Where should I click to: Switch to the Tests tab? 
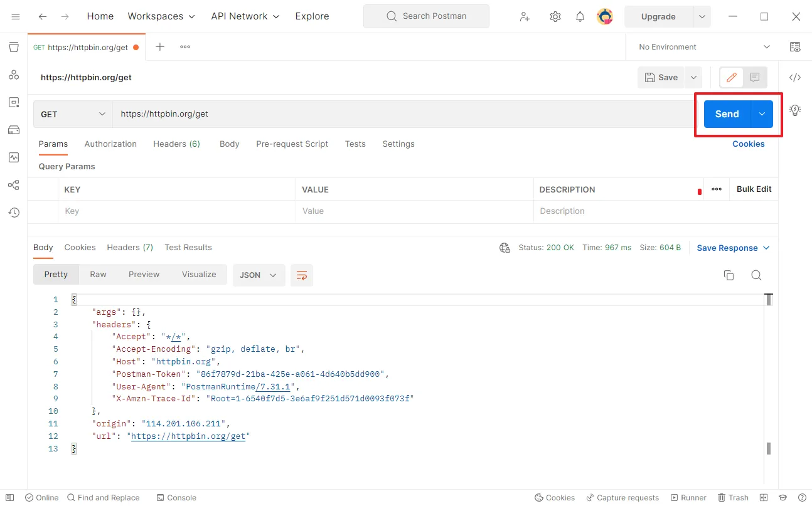click(355, 144)
